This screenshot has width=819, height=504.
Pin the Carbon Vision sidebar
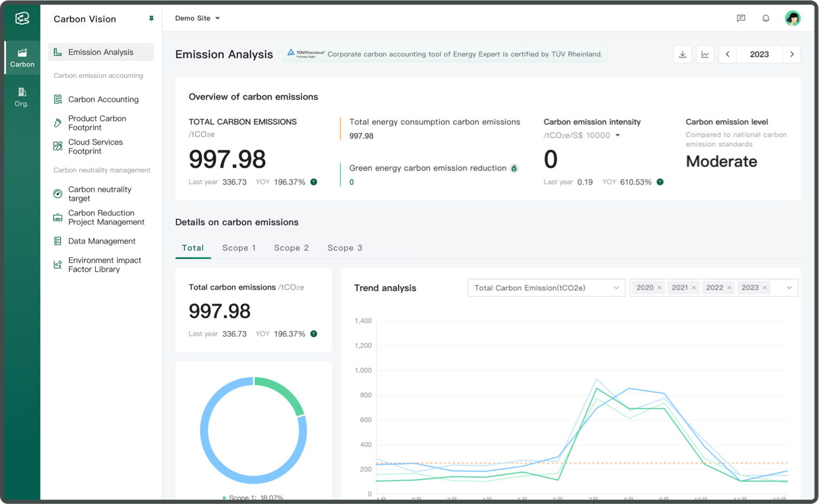click(151, 19)
